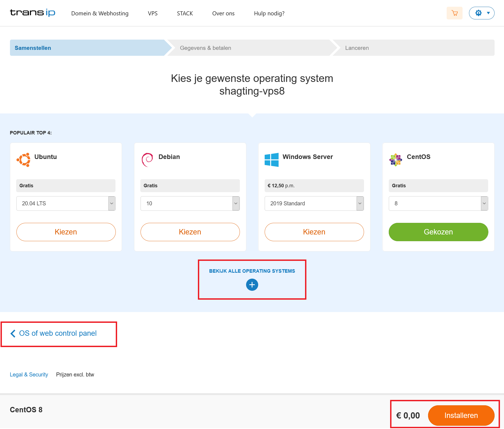Click the blue plus circle icon
Screen dimensions: 504x429
click(252, 285)
